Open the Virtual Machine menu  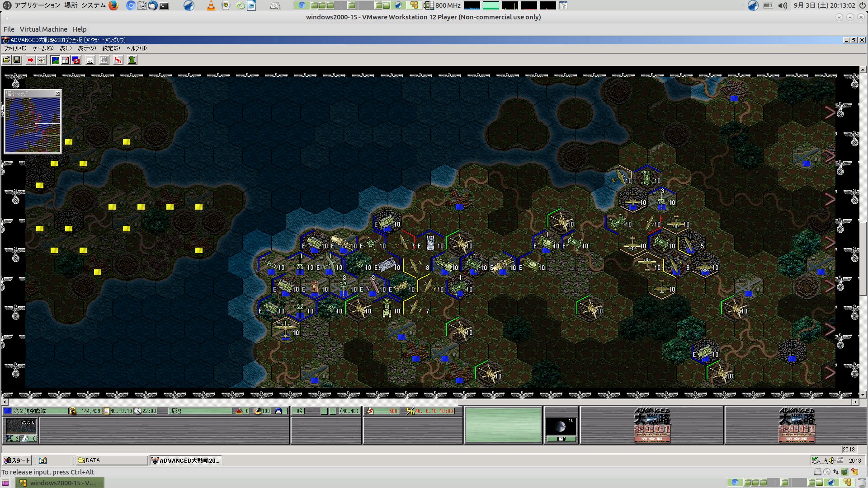tap(43, 29)
